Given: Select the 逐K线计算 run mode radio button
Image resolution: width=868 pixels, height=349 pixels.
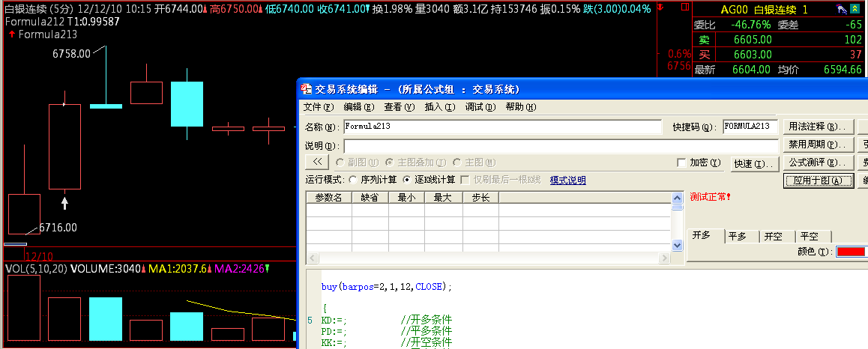Looking at the screenshot, I should (x=407, y=180).
